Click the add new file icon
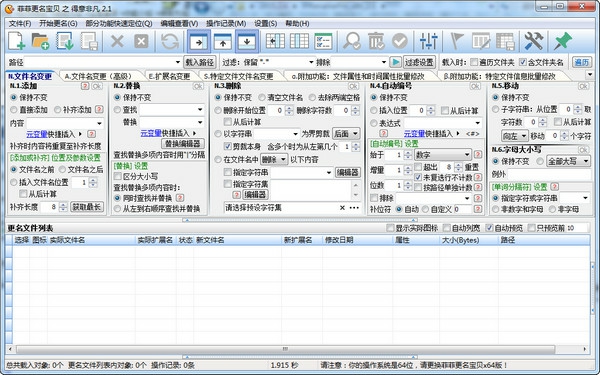 pyautogui.click(x=17, y=41)
